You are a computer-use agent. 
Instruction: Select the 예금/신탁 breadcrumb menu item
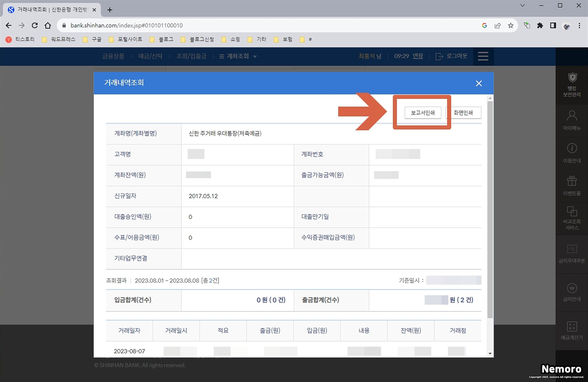coord(150,56)
